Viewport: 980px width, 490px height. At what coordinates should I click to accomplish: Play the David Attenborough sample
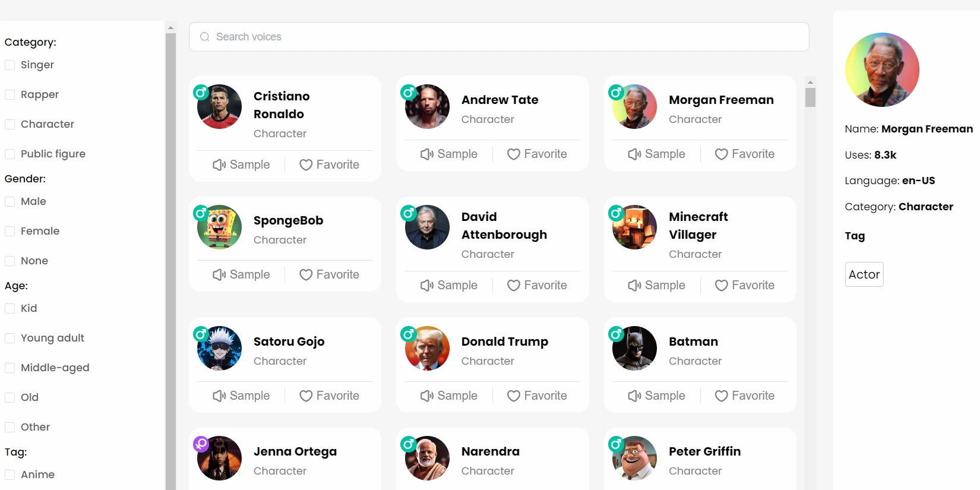448,285
